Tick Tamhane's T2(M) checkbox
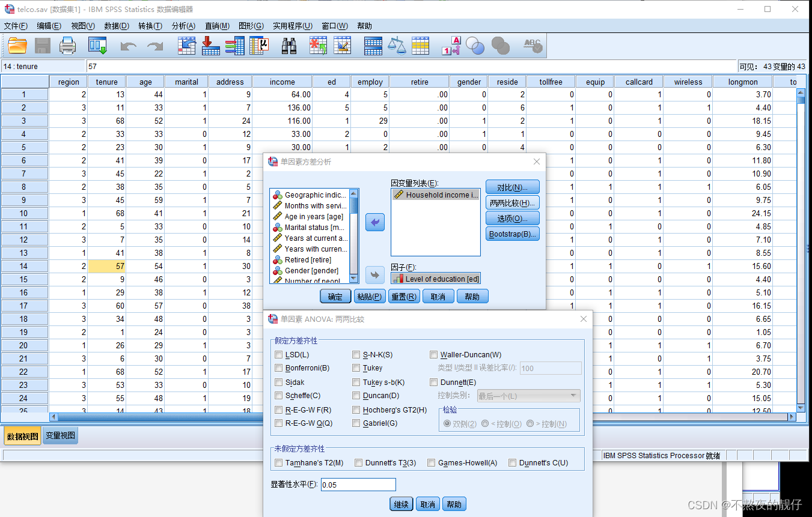The image size is (812, 517). (x=279, y=463)
